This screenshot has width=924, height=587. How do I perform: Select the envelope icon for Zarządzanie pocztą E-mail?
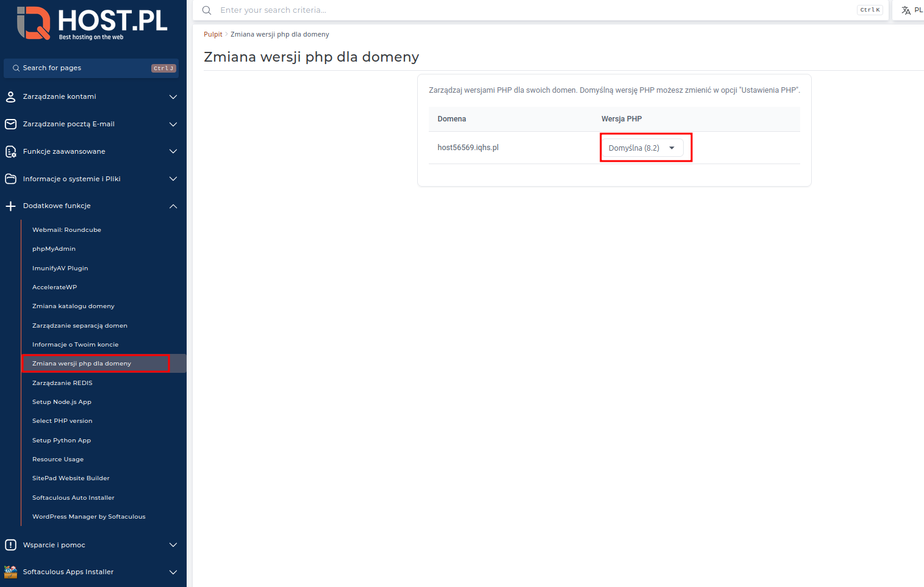pos(10,124)
